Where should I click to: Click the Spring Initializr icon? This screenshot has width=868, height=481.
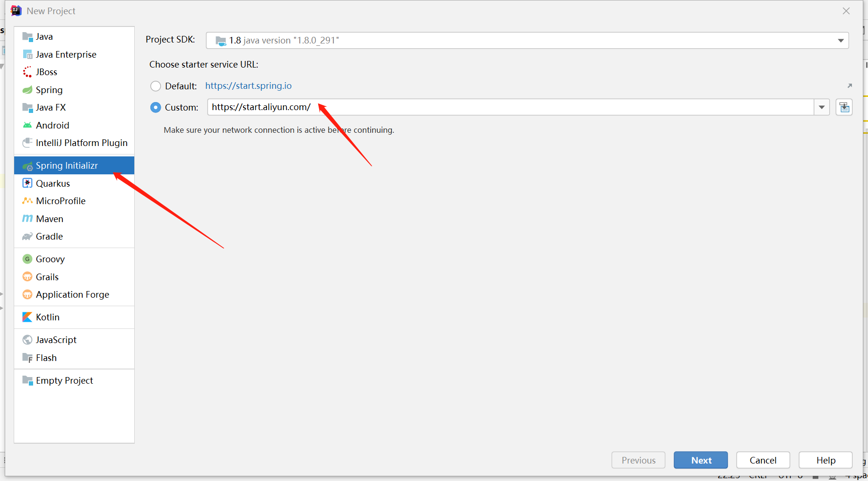point(27,166)
